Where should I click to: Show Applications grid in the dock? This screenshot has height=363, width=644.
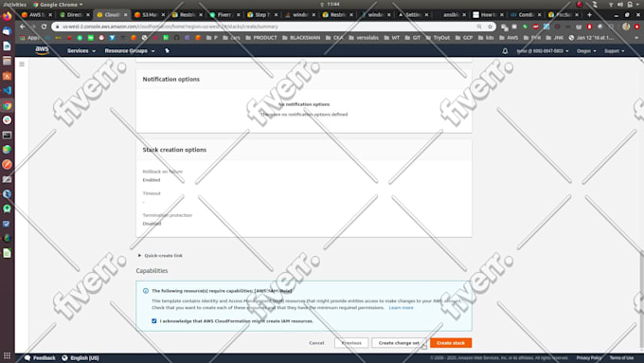(7, 355)
